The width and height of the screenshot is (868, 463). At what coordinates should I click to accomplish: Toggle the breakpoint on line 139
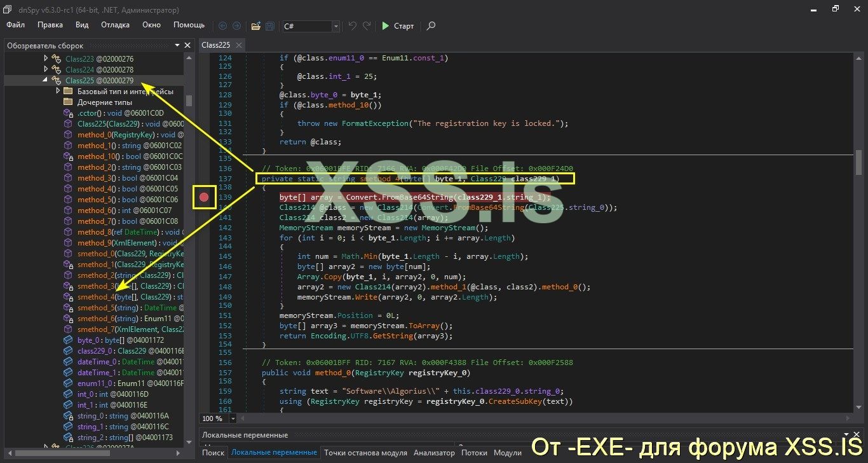pyautogui.click(x=204, y=197)
